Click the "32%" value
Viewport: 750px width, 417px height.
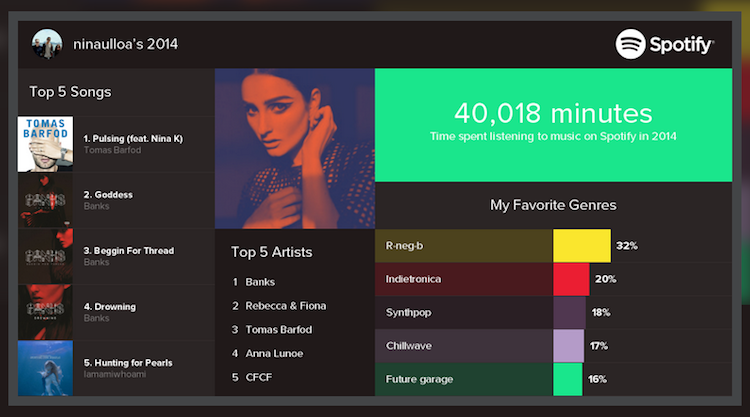[x=627, y=246]
